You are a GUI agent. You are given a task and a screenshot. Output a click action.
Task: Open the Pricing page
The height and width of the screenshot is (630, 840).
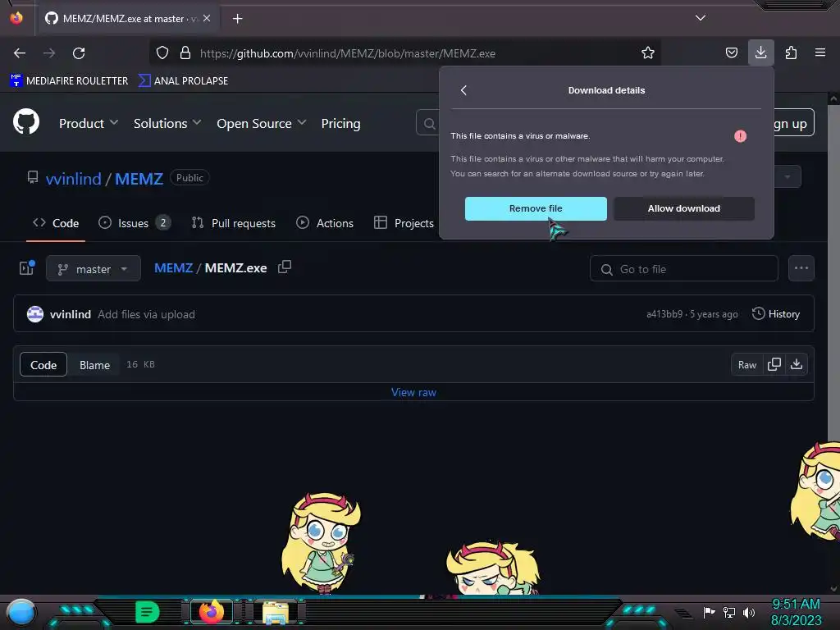[340, 123]
